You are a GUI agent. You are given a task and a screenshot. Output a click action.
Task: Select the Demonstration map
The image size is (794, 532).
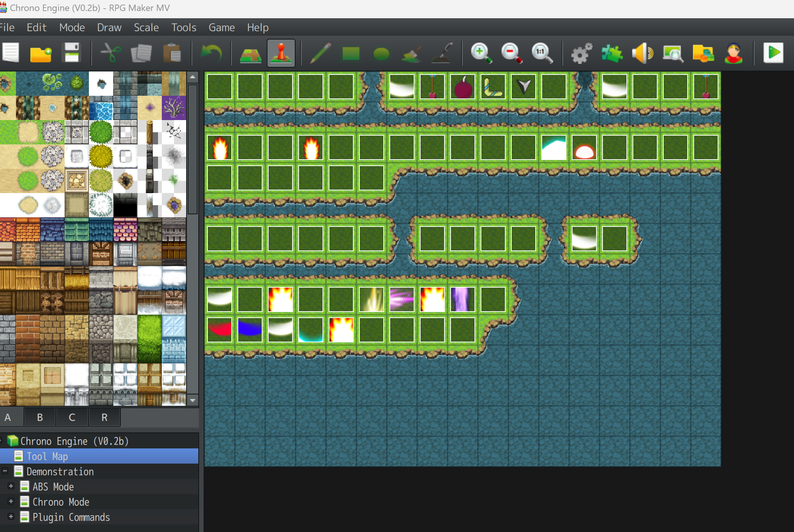point(60,472)
